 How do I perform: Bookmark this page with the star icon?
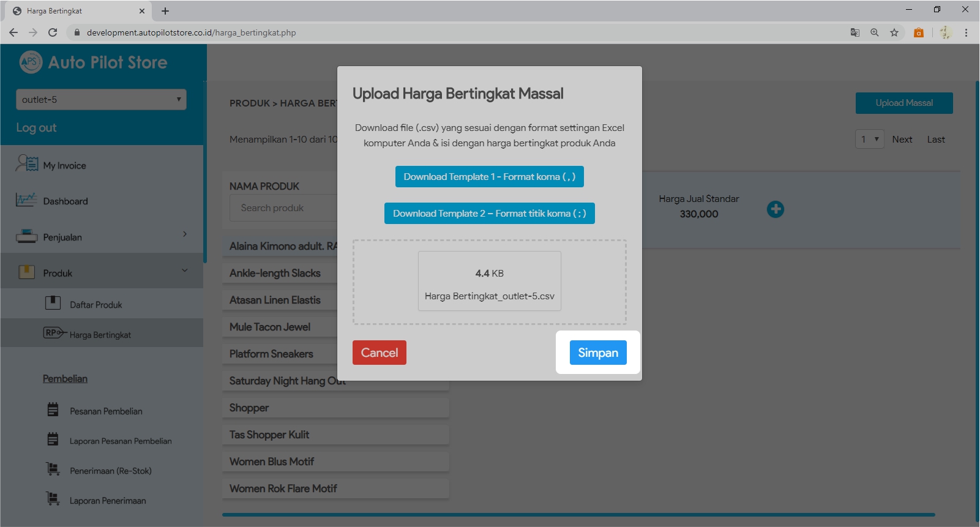pyautogui.click(x=894, y=32)
